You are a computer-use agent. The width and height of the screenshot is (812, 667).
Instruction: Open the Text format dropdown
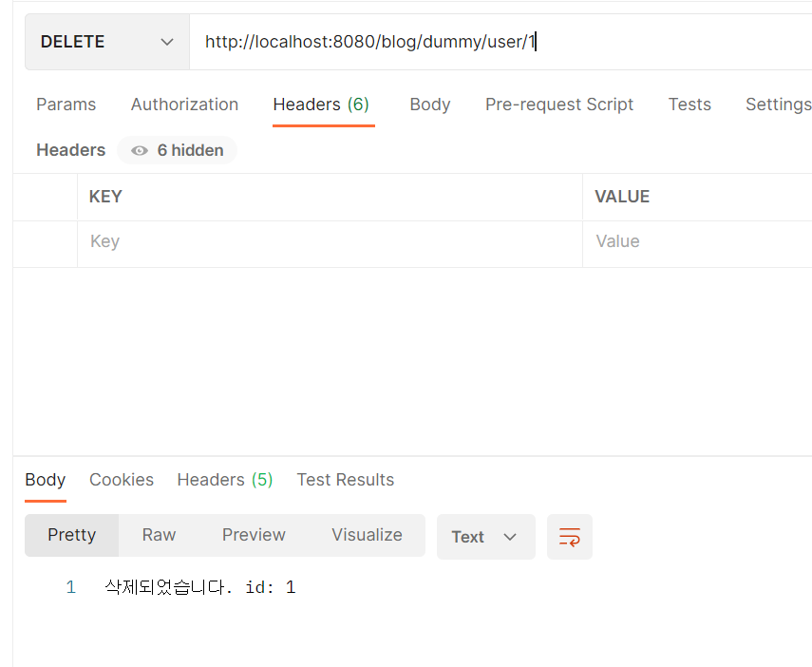(485, 537)
